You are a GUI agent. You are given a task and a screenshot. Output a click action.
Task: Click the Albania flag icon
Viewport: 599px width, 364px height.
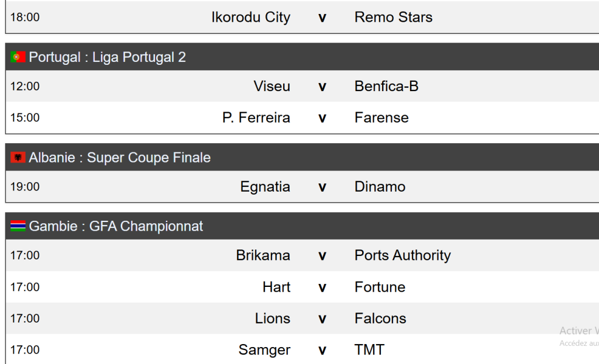tap(18, 158)
